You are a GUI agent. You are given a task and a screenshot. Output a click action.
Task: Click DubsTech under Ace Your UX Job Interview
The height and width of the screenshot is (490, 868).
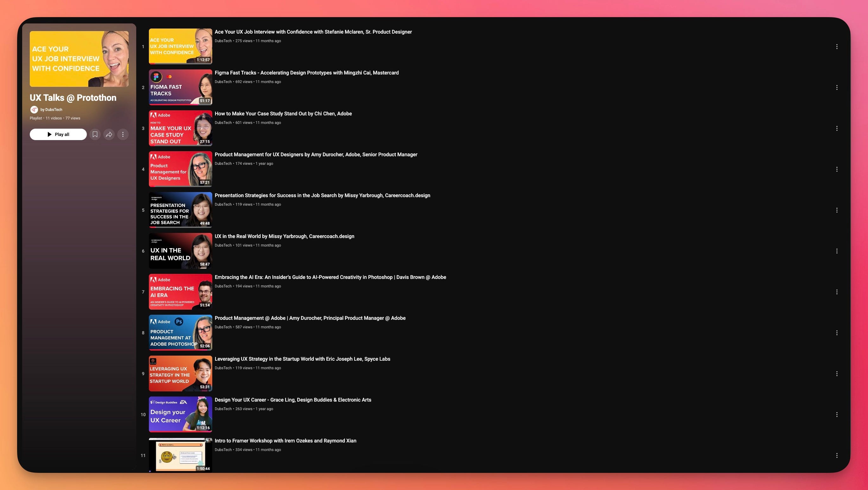click(223, 41)
